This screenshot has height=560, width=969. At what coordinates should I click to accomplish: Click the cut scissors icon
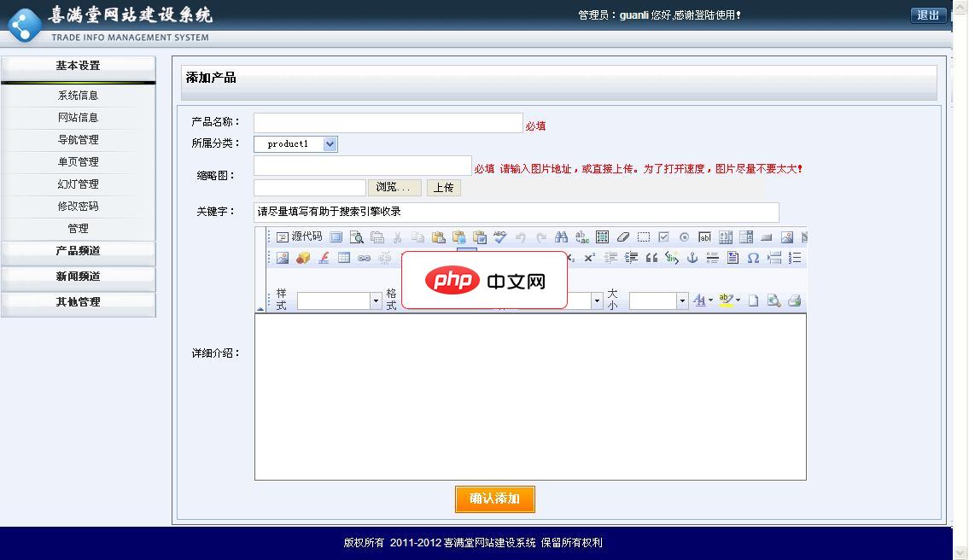coord(397,236)
